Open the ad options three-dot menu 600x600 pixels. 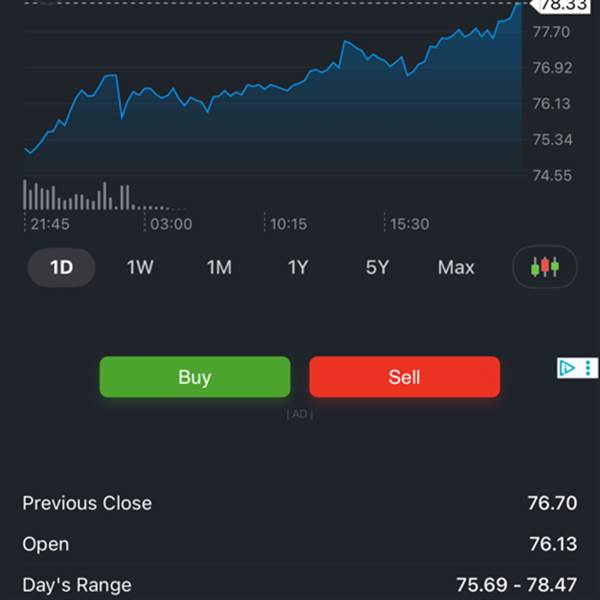[589, 368]
